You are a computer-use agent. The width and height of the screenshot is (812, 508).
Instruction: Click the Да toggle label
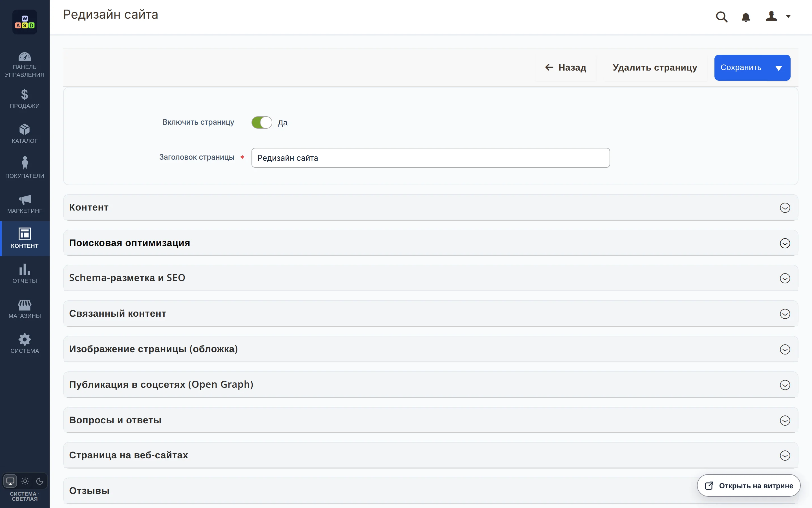tap(283, 123)
